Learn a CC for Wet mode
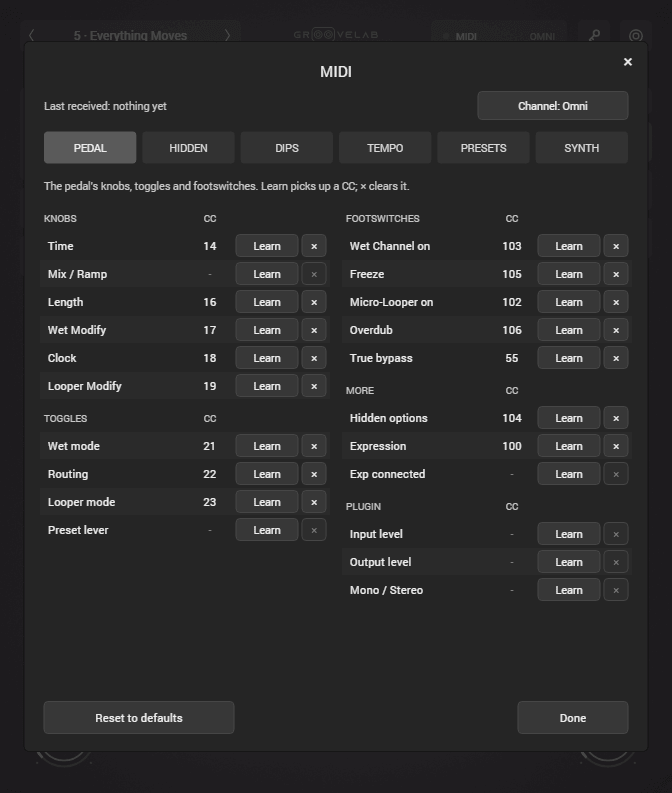The height and width of the screenshot is (793, 672). [267, 446]
